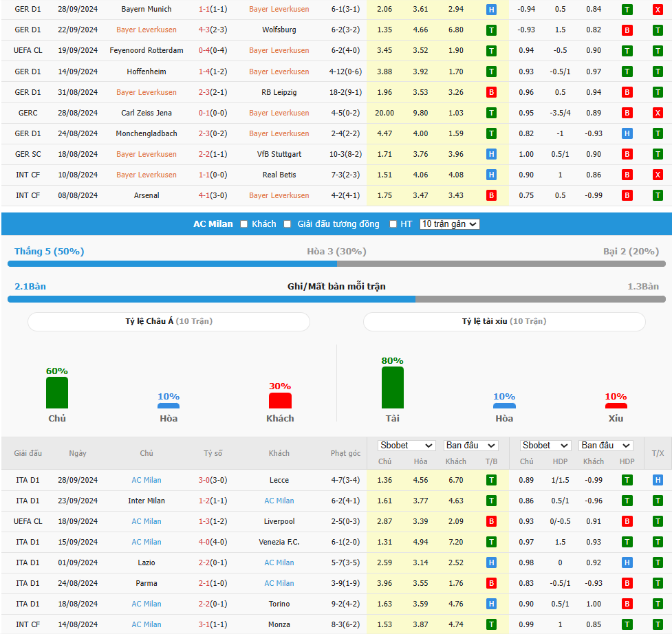Click the goals scored/conceded progress bar
This screenshot has height=634, width=672.
click(x=336, y=299)
